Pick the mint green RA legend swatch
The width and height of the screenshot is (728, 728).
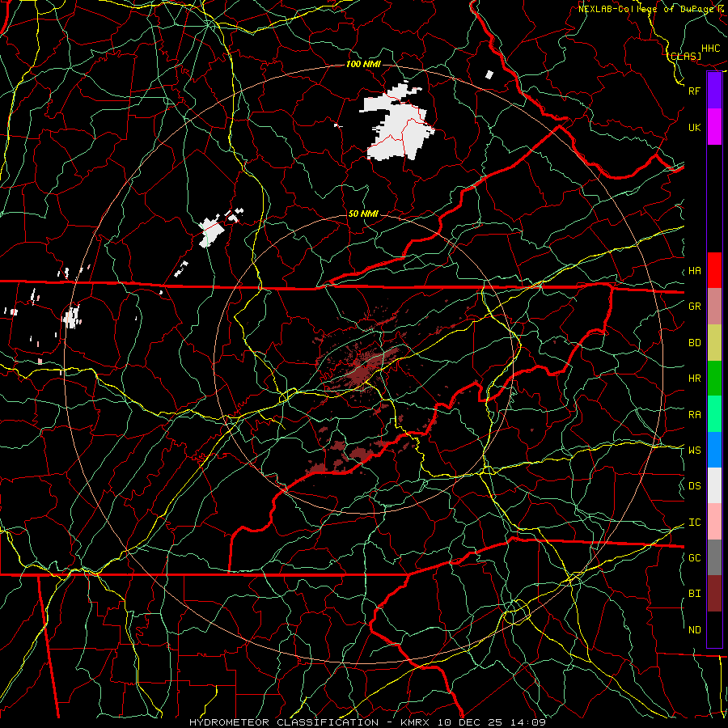point(714,414)
